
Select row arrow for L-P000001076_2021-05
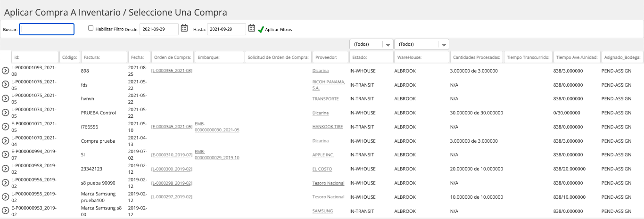click(x=6, y=85)
